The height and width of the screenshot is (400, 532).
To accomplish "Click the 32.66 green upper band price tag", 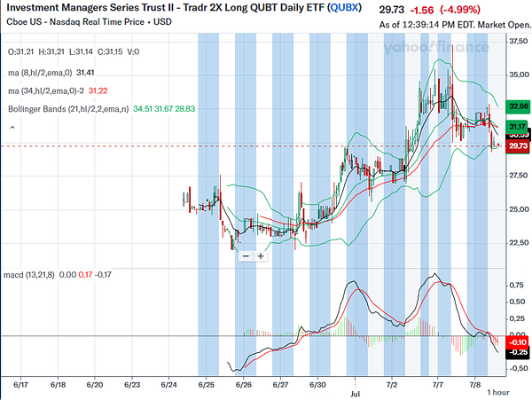I will 518,106.
